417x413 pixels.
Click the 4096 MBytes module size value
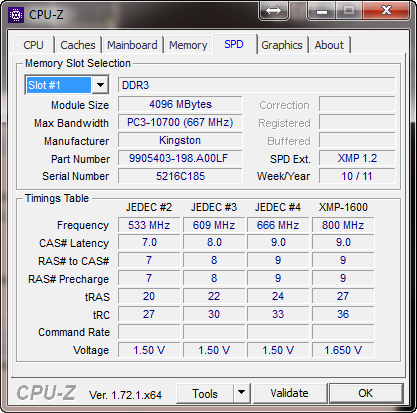coord(180,104)
